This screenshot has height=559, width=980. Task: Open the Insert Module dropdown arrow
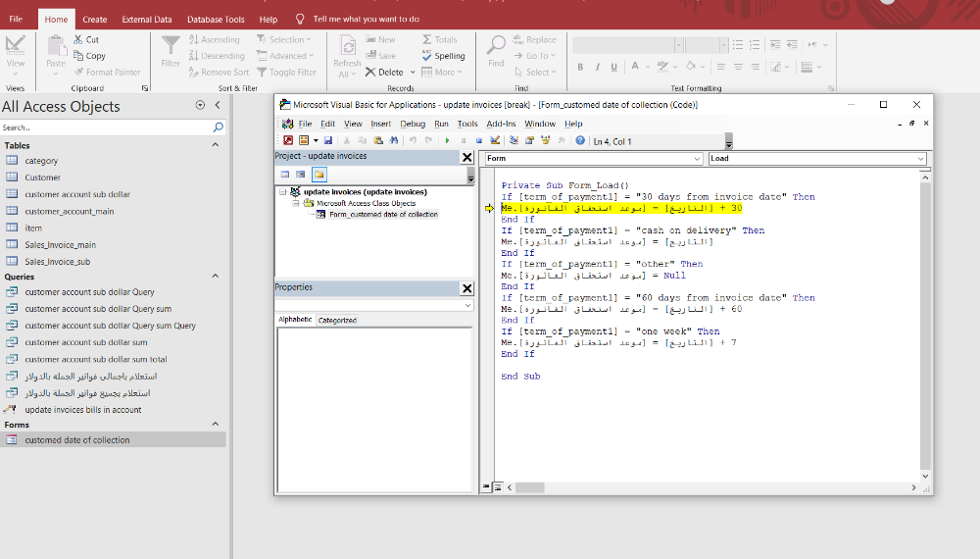click(x=316, y=140)
